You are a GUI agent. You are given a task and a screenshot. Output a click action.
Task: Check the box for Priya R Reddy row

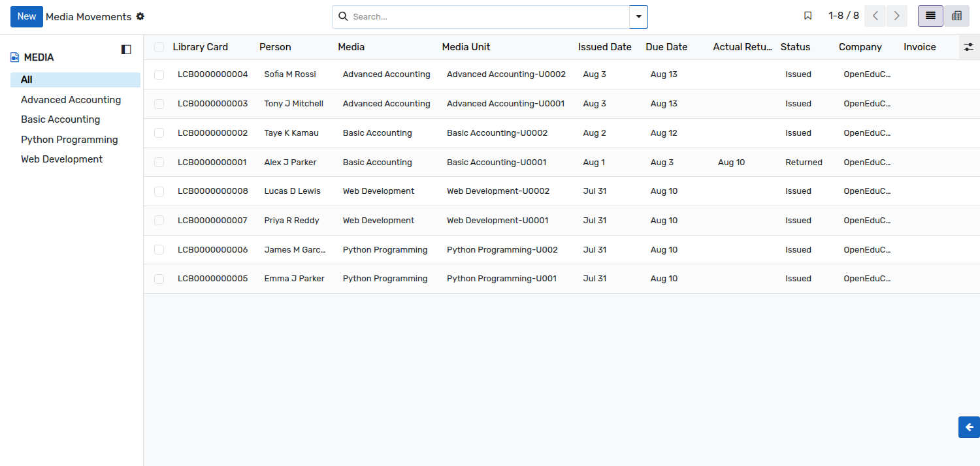coord(159,221)
